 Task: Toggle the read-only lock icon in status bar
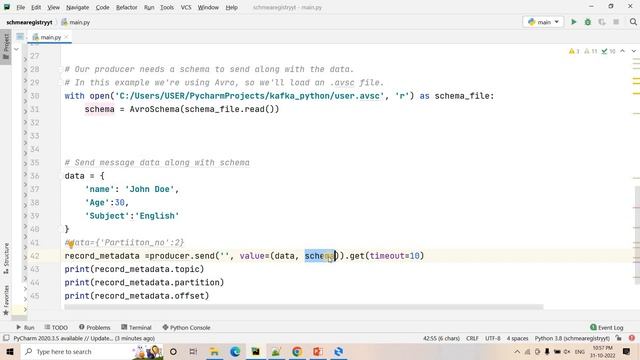(x=619, y=338)
